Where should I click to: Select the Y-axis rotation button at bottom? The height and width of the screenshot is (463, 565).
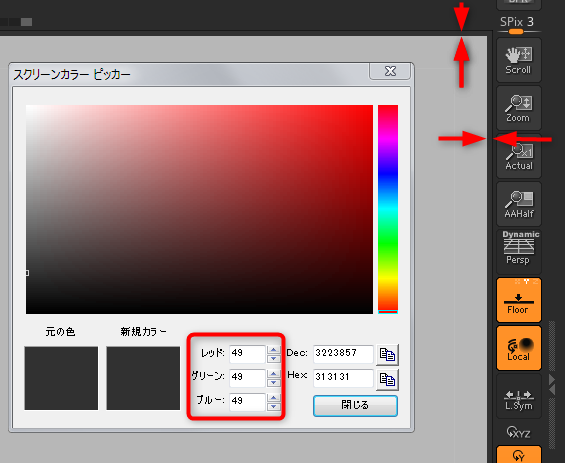[519, 455]
